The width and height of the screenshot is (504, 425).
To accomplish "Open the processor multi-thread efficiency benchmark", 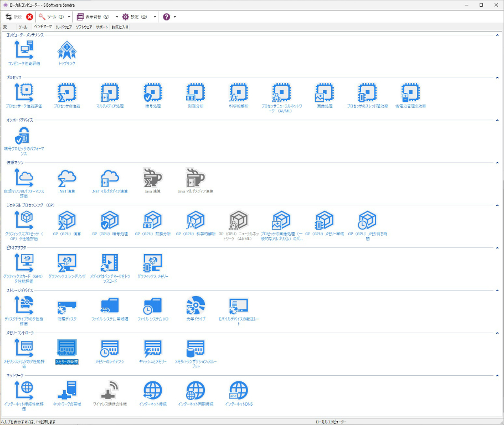I will coord(367,95).
